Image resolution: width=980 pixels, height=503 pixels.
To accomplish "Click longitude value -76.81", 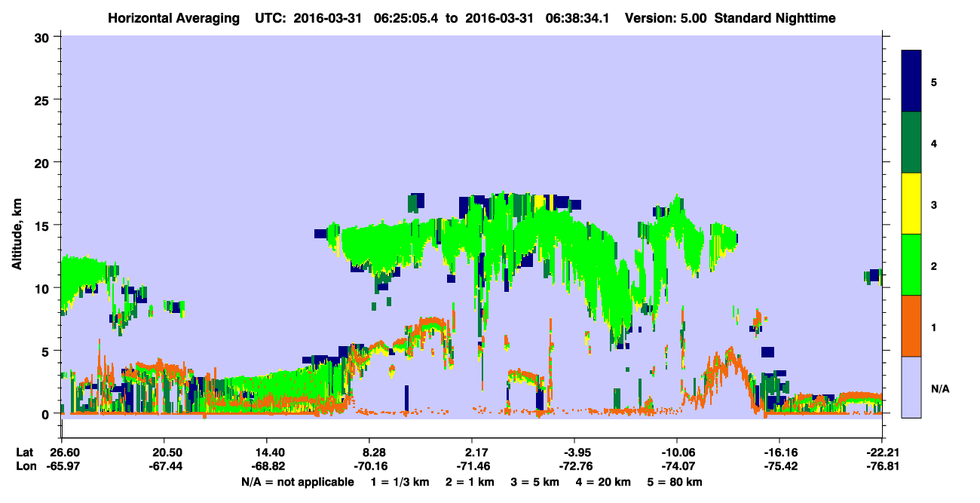I will [x=883, y=466].
